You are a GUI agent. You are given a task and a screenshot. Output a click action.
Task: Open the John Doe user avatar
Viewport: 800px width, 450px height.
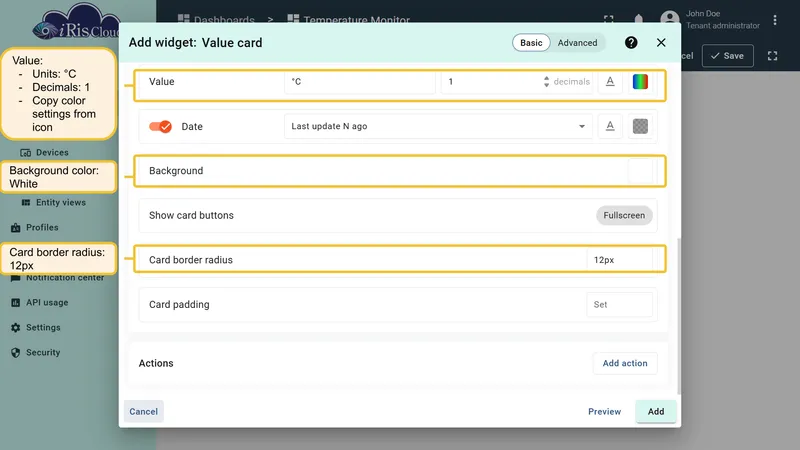coord(670,19)
